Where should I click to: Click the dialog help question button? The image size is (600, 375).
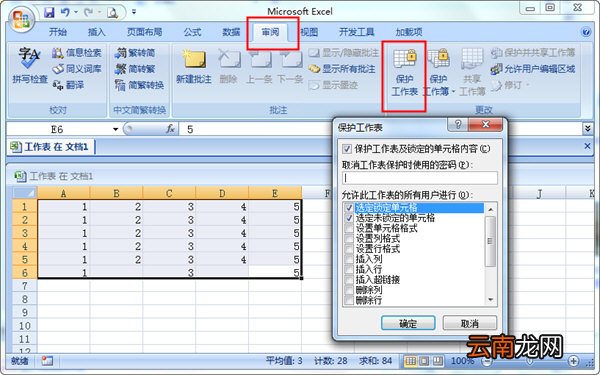coord(458,124)
